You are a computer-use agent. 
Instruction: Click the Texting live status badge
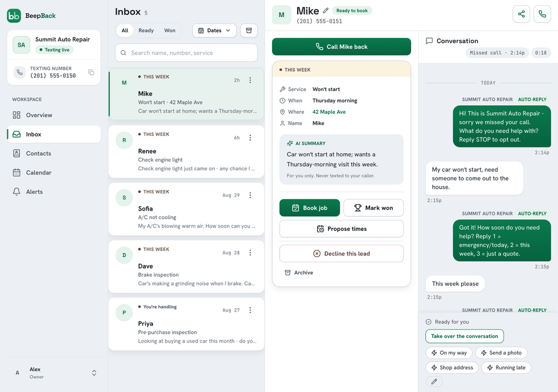tap(55, 50)
